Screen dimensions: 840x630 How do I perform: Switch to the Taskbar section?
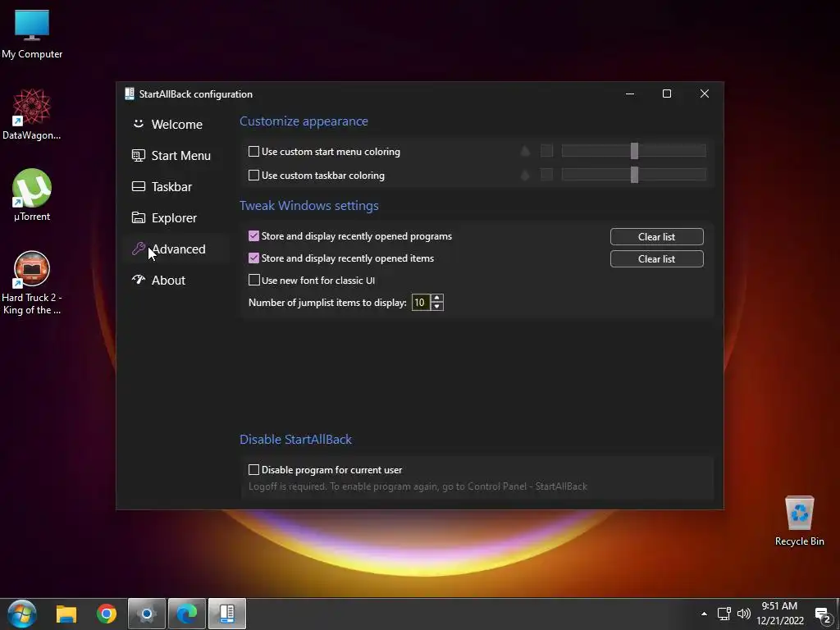tap(162, 186)
